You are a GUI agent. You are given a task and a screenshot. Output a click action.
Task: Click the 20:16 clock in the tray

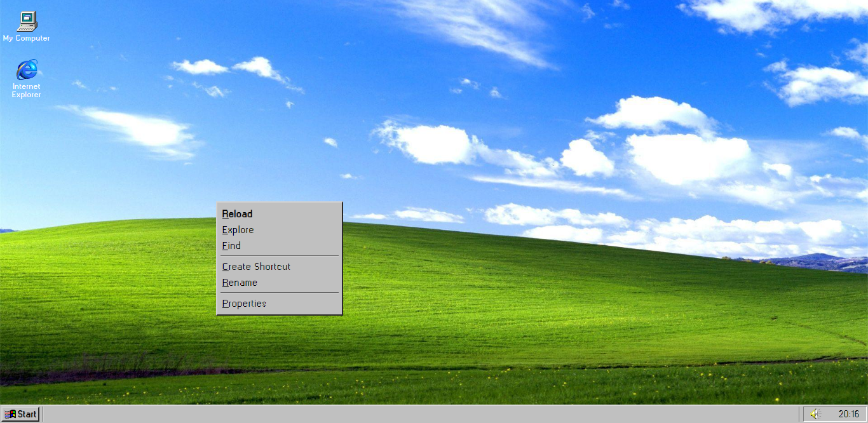pos(848,414)
